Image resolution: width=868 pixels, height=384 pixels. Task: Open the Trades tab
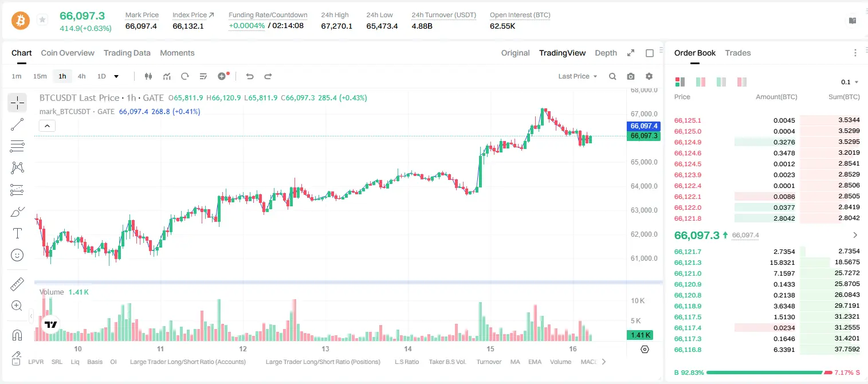(x=738, y=53)
